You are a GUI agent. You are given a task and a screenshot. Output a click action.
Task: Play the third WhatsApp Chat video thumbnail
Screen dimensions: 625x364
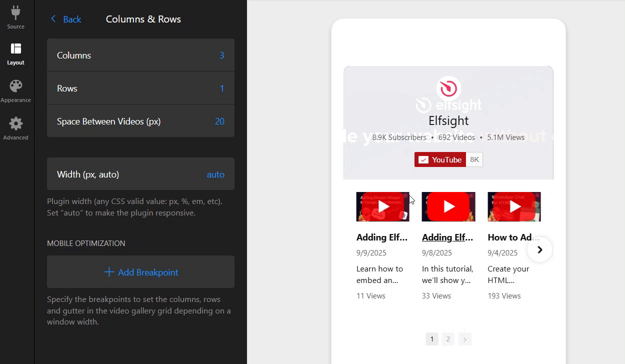pyautogui.click(x=514, y=206)
